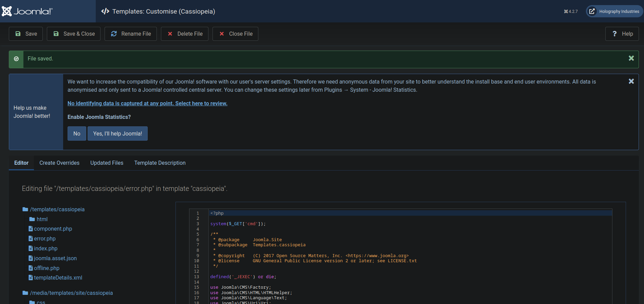This screenshot has height=304, width=644.
Task: Open the Help page
Action: 622,34
